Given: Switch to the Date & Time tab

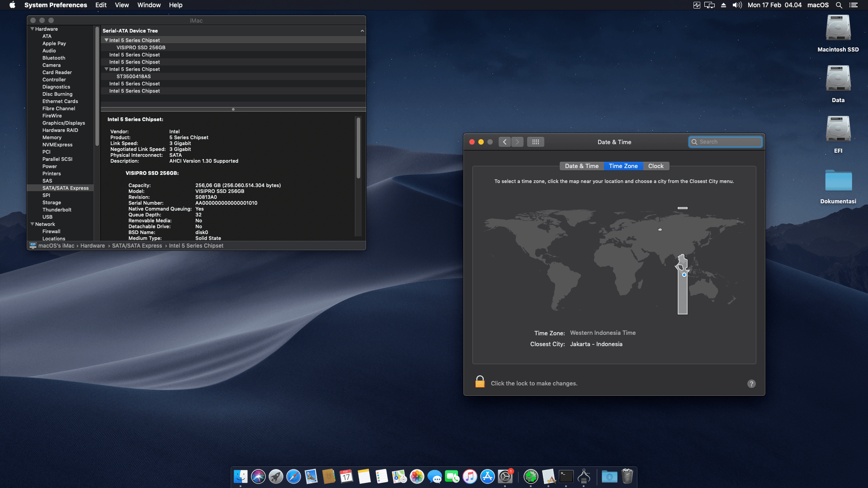Looking at the screenshot, I should pos(581,166).
